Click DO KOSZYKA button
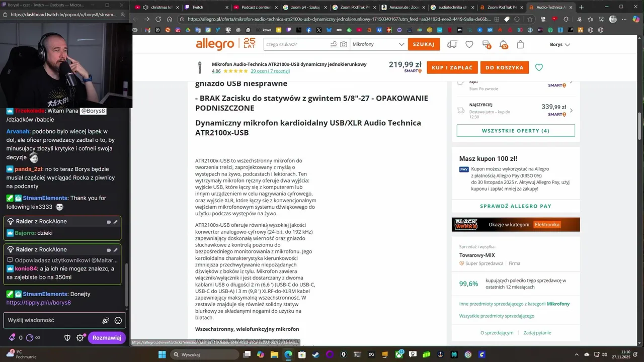This screenshot has height=362, width=644. coord(505,67)
